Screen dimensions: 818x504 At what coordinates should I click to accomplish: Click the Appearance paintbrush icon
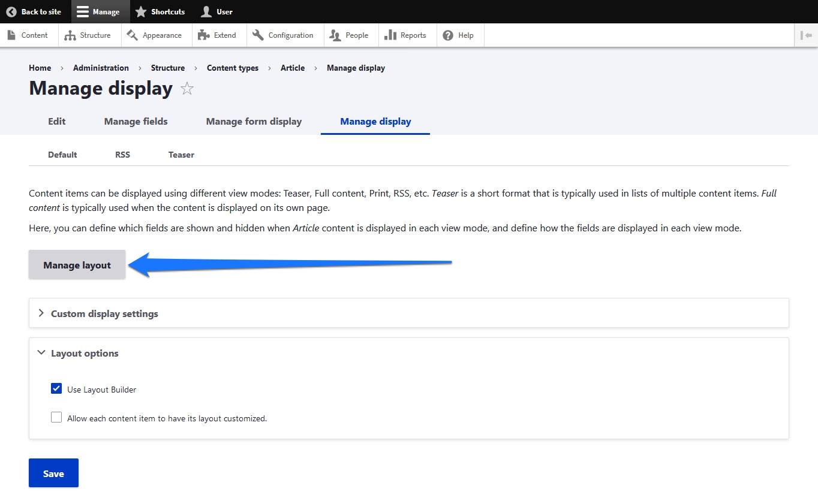pos(133,35)
